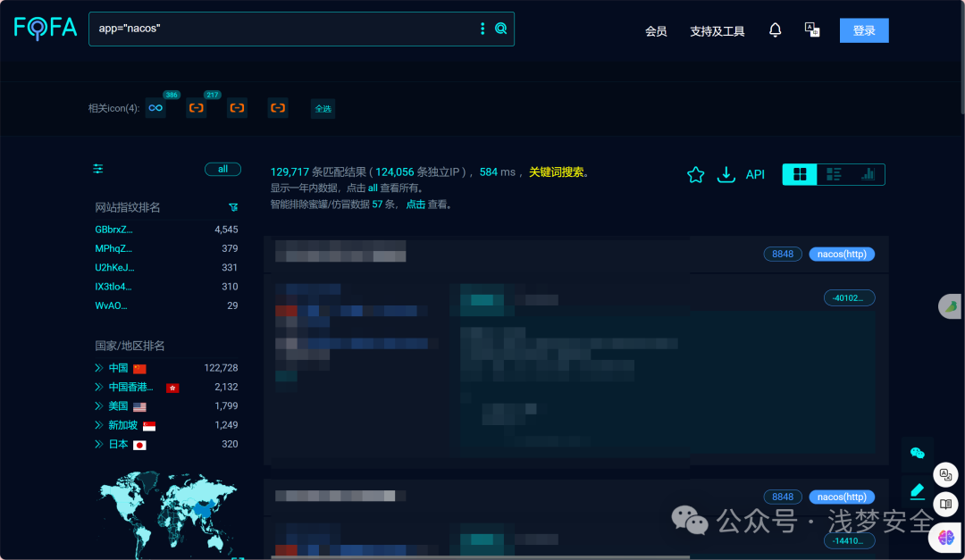
Task: Select 美国 in country ranking
Action: tap(118, 406)
